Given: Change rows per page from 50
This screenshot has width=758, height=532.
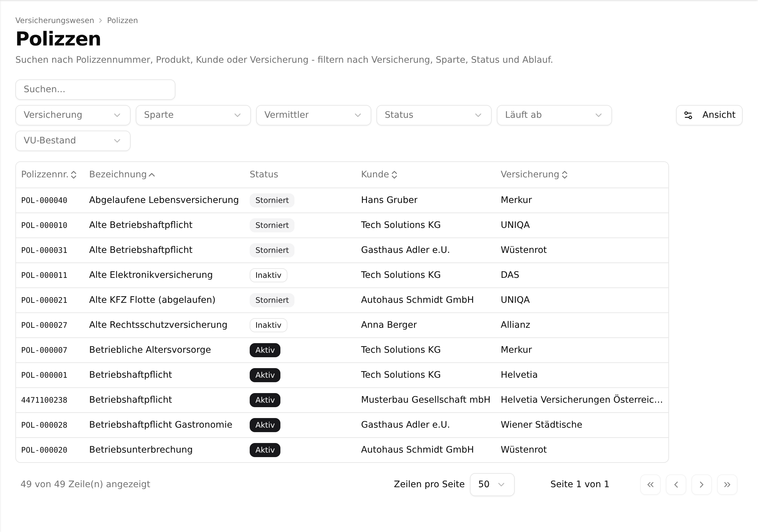Looking at the screenshot, I should point(492,484).
